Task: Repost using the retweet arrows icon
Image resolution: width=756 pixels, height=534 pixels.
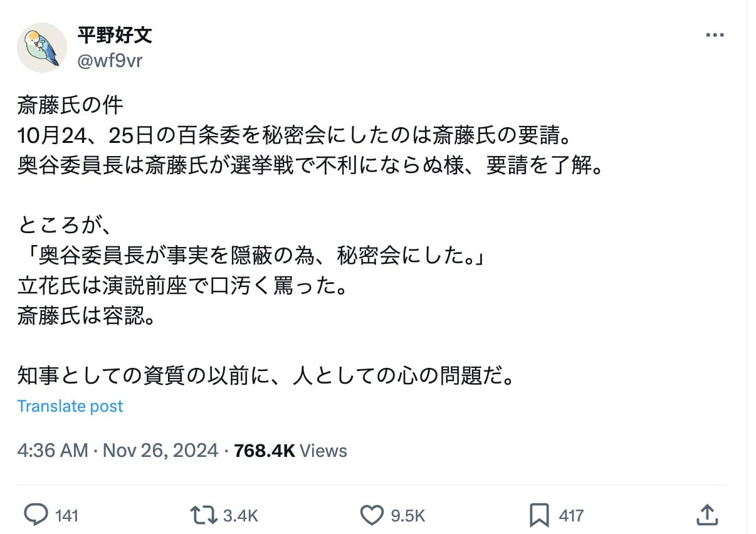Action: (204, 515)
